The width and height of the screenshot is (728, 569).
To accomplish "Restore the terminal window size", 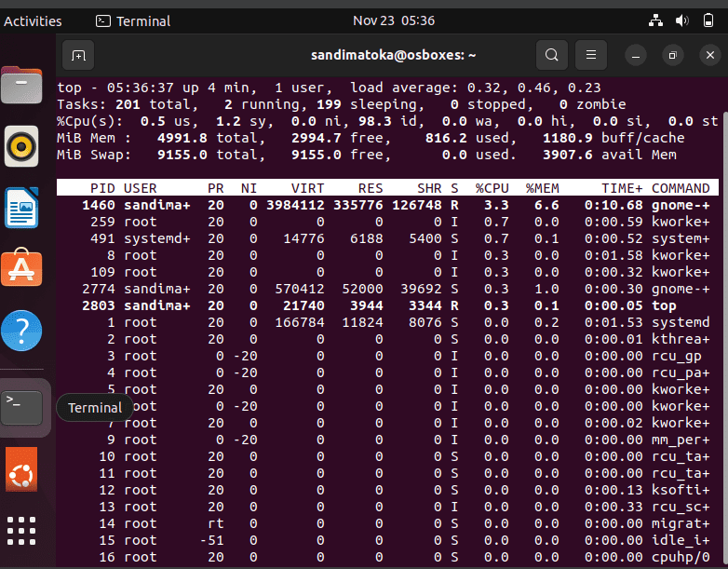I will coord(672,56).
